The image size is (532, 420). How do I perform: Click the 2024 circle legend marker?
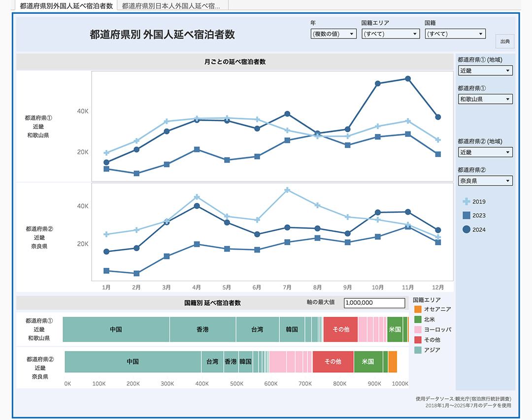click(466, 229)
